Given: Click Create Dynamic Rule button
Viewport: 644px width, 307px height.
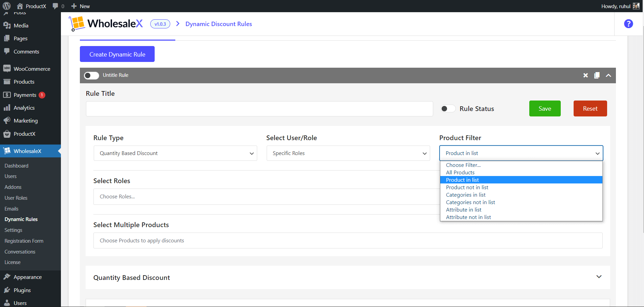Looking at the screenshot, I should pyautogui.click(x=117, y=54).
